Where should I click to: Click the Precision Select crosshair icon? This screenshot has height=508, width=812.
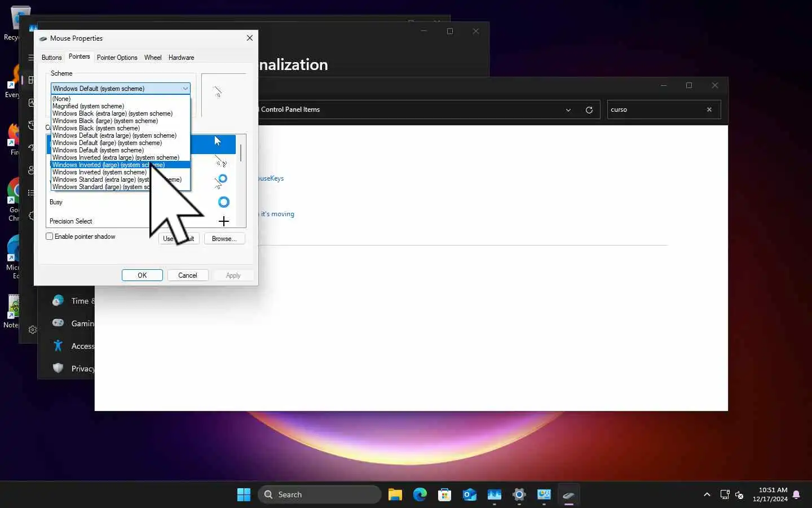click(x=224, y=221)
